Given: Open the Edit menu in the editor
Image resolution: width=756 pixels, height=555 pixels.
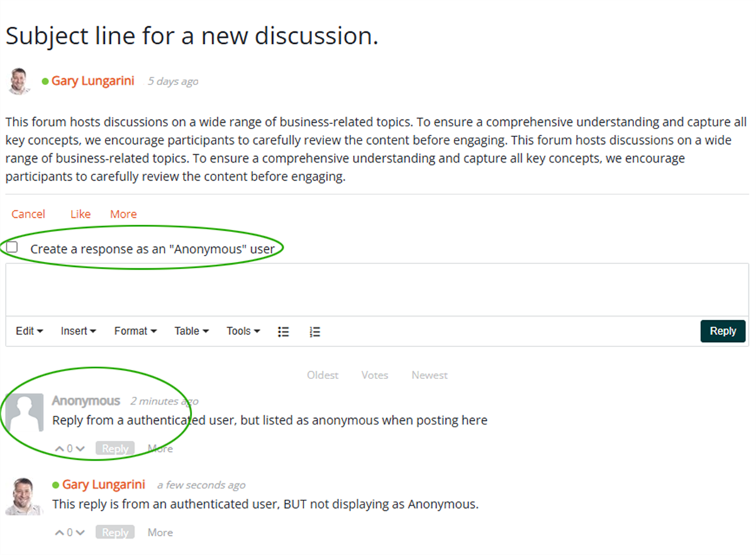Looking at the screenshot, I should [29, 331].
